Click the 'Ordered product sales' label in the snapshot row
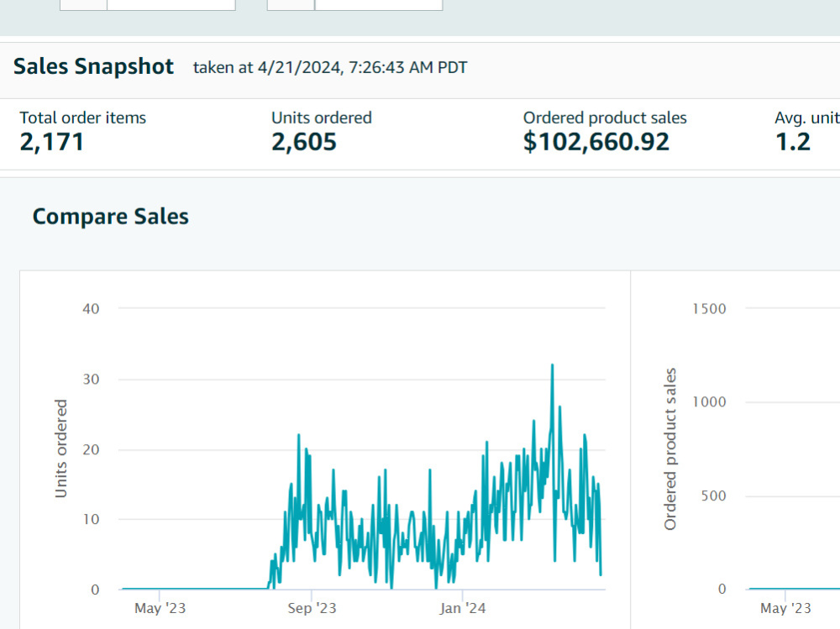 [x=605, y=118]
